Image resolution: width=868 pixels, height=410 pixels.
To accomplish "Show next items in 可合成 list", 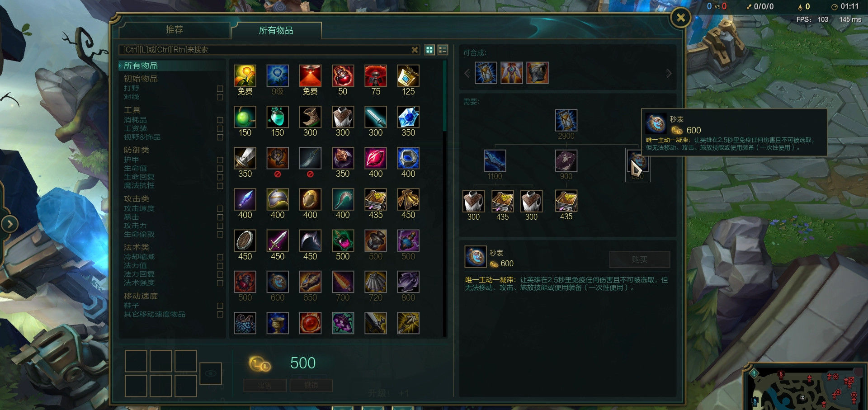I will [x=669, y=73].
